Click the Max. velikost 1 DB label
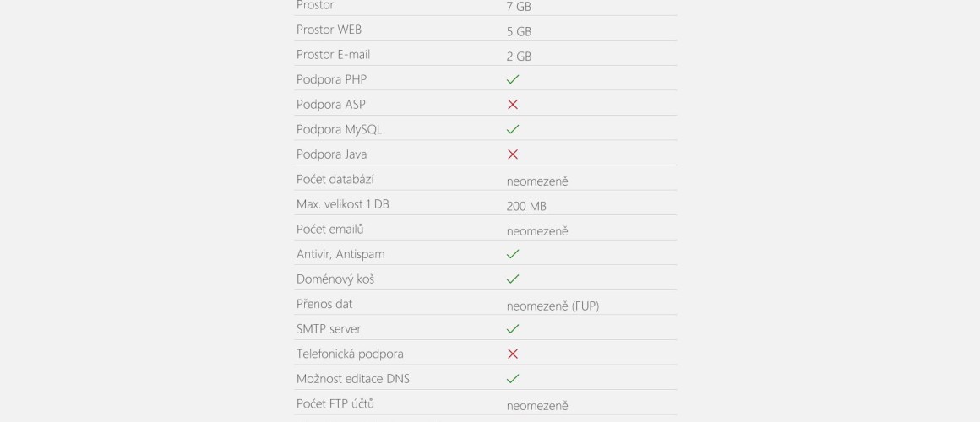Viewport: 980px width, 422px height. click(342, 204)
